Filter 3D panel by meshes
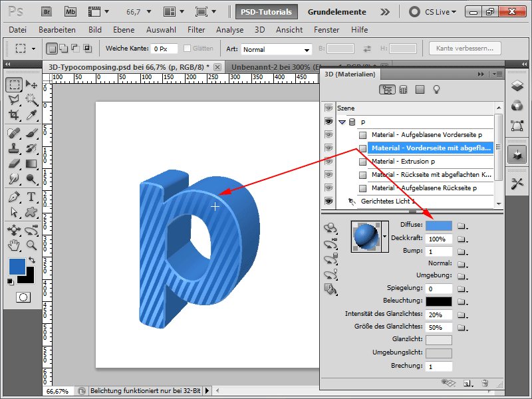 (403, 90)
